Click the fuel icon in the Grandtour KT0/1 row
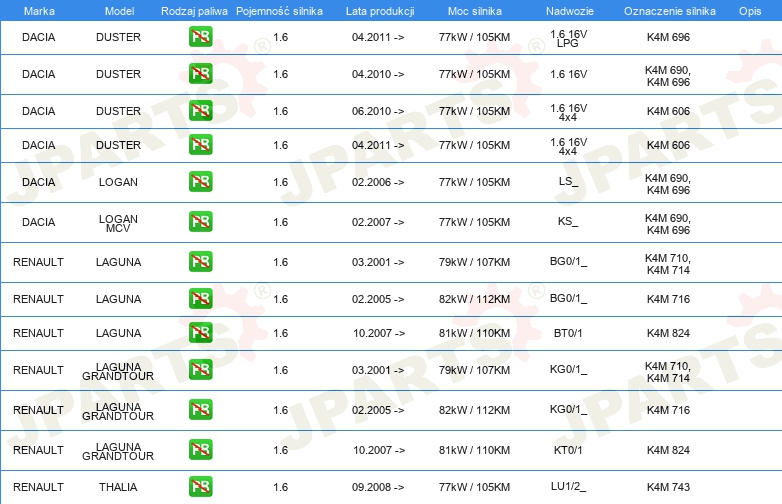 click(200, 450)
